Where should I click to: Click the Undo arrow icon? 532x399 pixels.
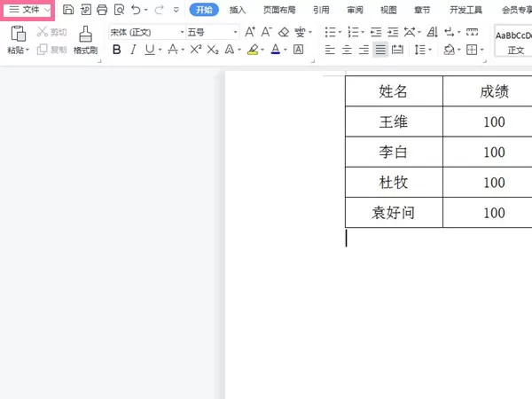[x=136, y=10]
